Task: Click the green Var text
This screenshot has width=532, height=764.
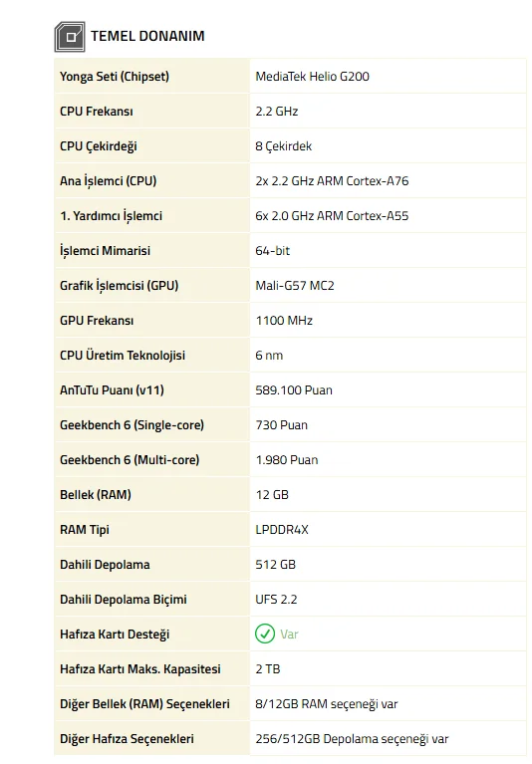Action: coord(289,635)
